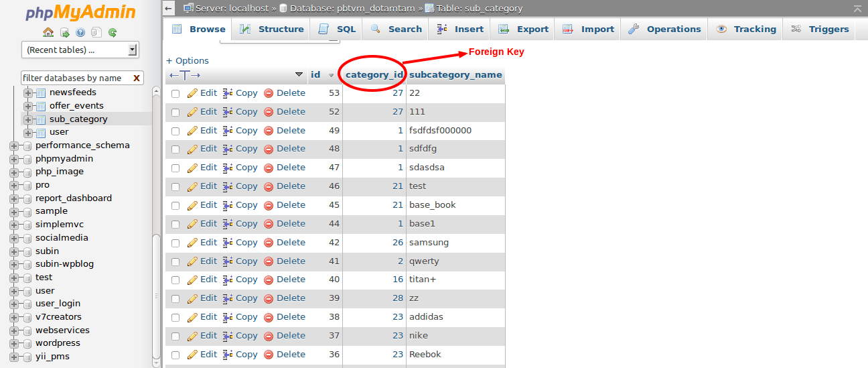
Task: Check the checkbox for zz row
Action: pos(175,299)
